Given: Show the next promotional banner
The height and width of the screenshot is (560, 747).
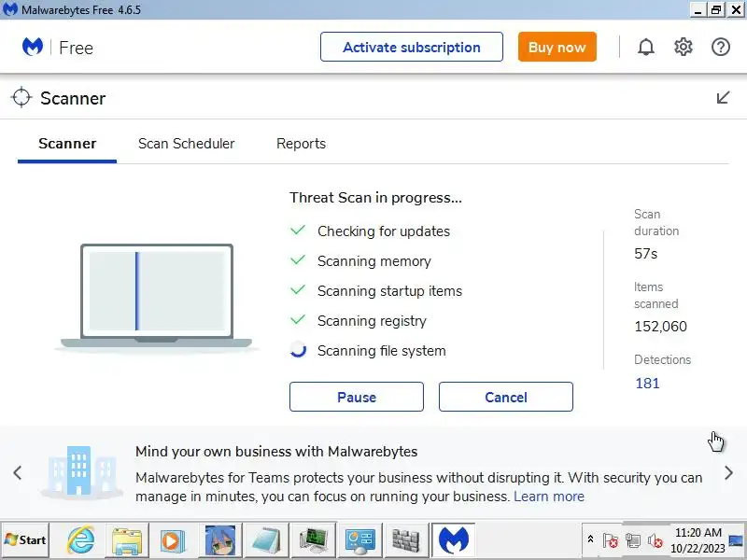Looking at the screenshot, I should [x=728, y=473].
